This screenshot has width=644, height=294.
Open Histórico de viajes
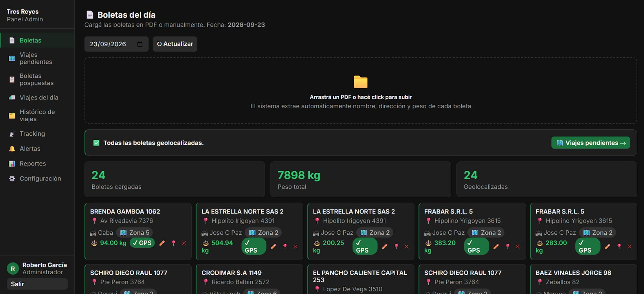(37, 116)
